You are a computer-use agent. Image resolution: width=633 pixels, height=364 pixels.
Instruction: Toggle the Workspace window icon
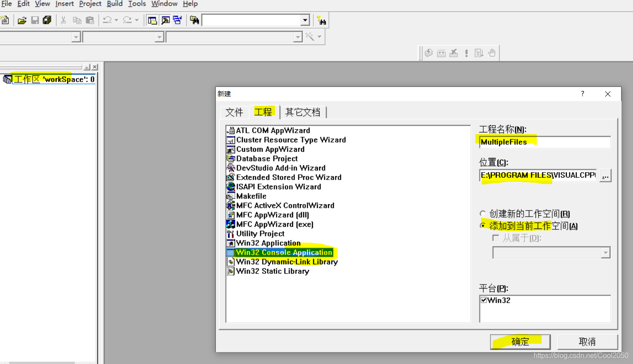pos(152,20)
